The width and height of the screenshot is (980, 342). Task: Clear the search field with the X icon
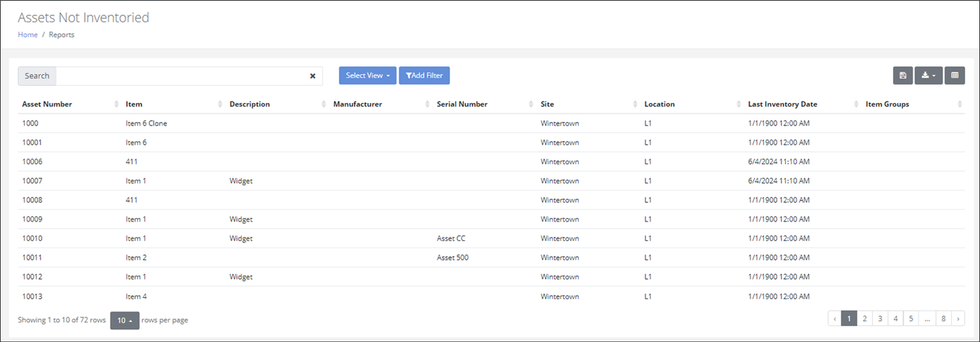(x=313, y=76)
